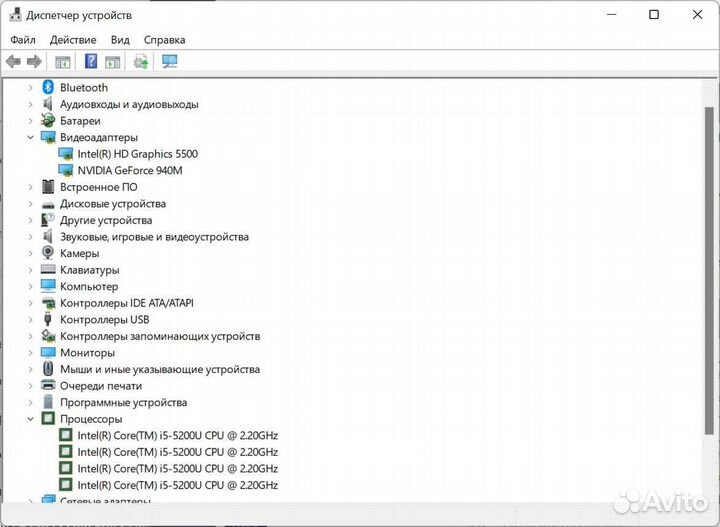Click the Контроллеры USB icon
720x527 pixels.
click(x=48, y=320)
